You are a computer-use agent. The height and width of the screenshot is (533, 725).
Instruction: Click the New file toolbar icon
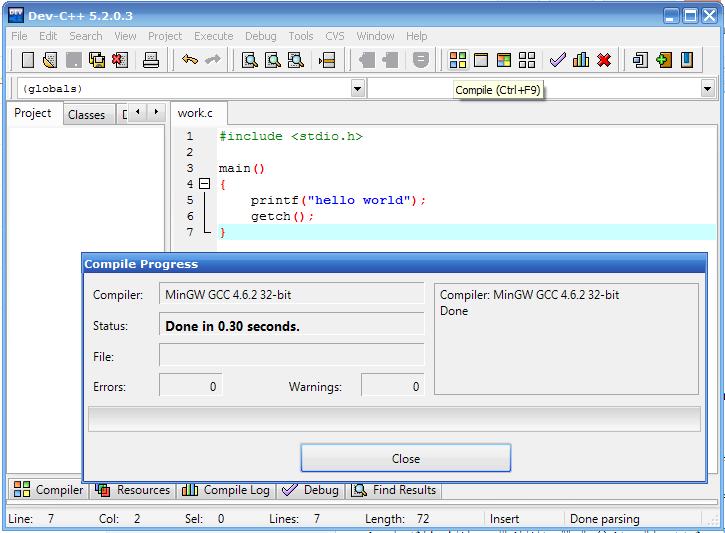(28, 60)
